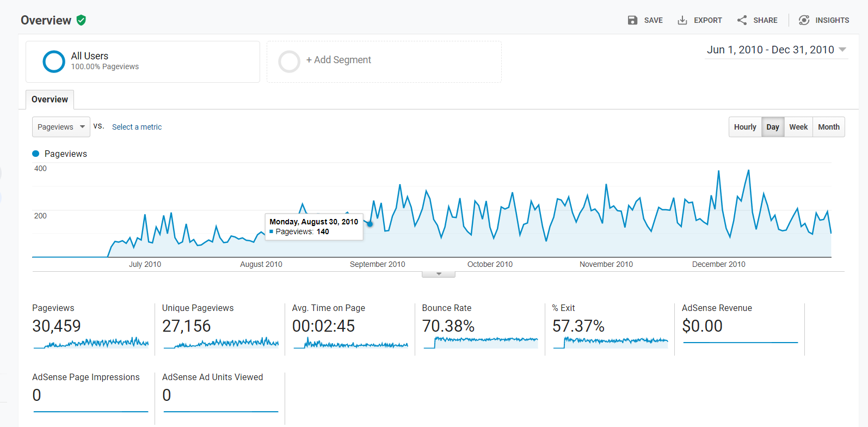Viewport: 868px width, 427px height.
Task: Click the All Users segment box
Action: coord(143,62)
